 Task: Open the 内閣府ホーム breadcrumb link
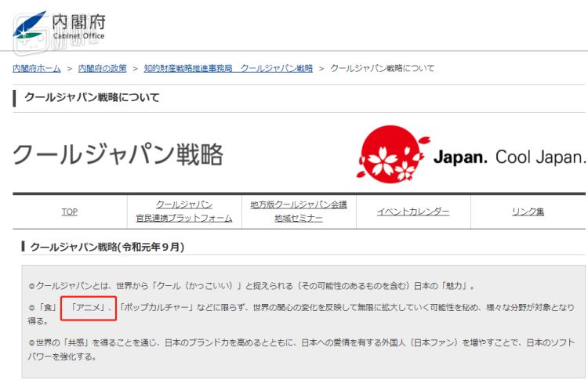[37, 69]
